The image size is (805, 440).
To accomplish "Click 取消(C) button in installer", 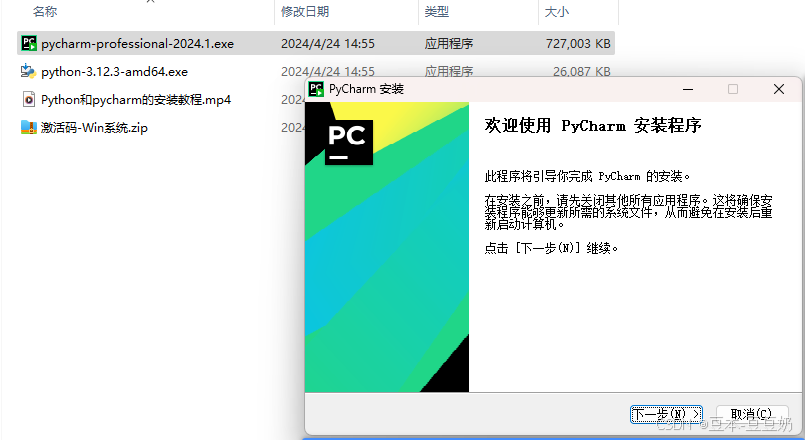I will click(x=752, y=414).
